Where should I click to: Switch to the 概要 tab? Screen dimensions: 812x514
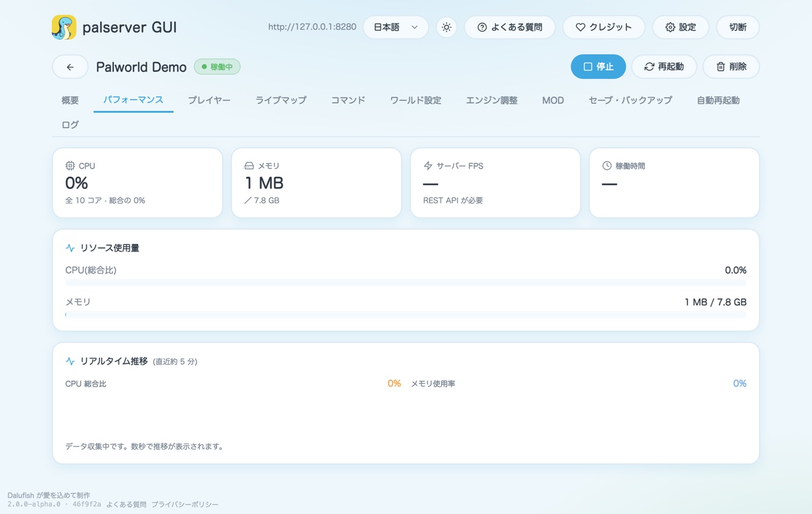[x=70, y=100]
